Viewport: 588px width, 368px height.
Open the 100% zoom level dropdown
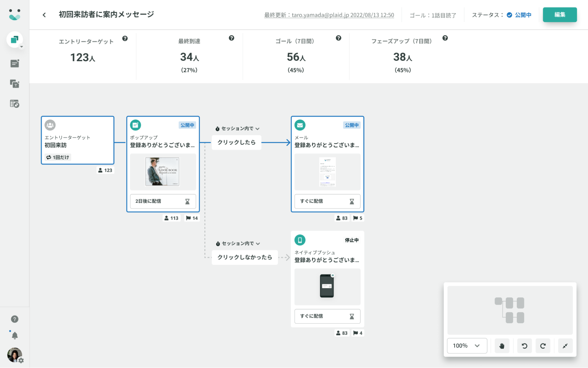pos(467,346)
